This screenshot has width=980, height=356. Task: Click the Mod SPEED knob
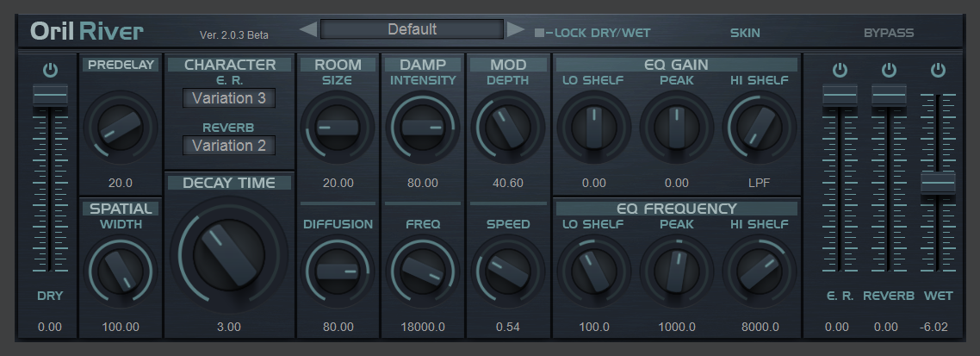pos(507,272)
